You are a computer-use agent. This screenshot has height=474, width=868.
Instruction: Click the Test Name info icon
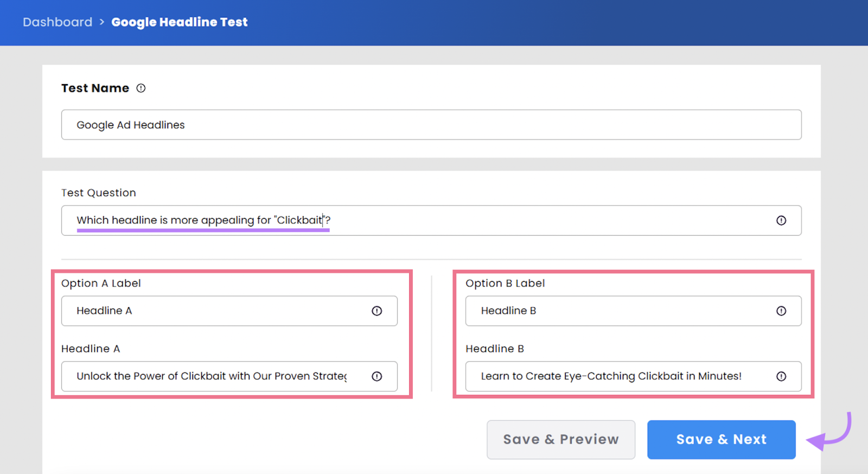tap(141, 88)
